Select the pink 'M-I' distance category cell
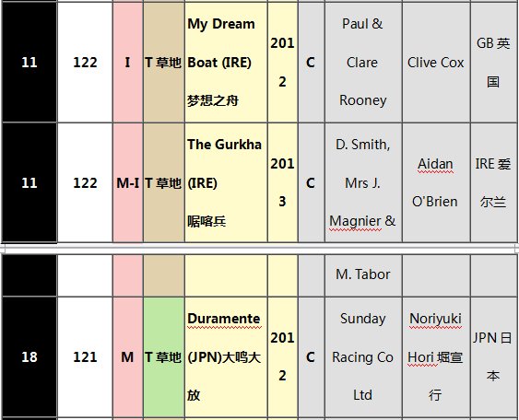The image size is (519, 420). 128,183
